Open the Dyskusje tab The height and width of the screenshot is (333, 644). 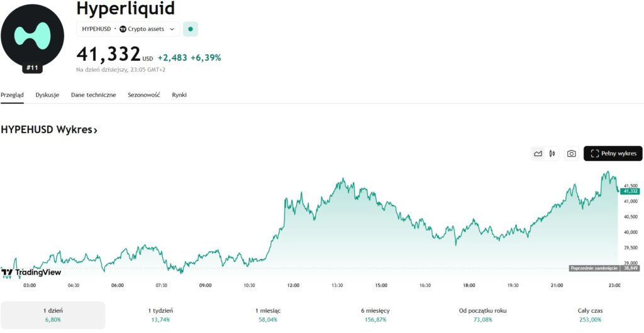click(47, 95)
